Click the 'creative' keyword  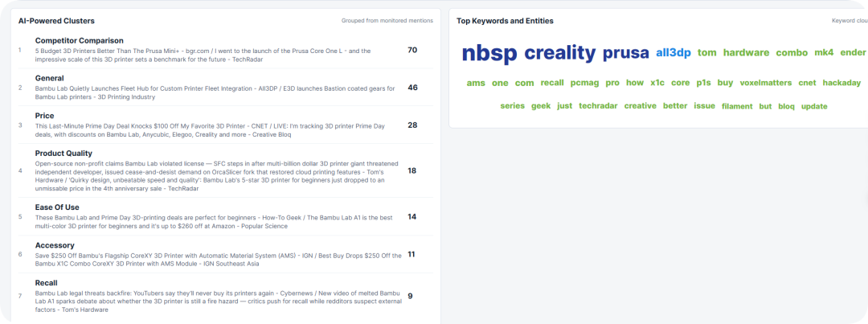641,106
